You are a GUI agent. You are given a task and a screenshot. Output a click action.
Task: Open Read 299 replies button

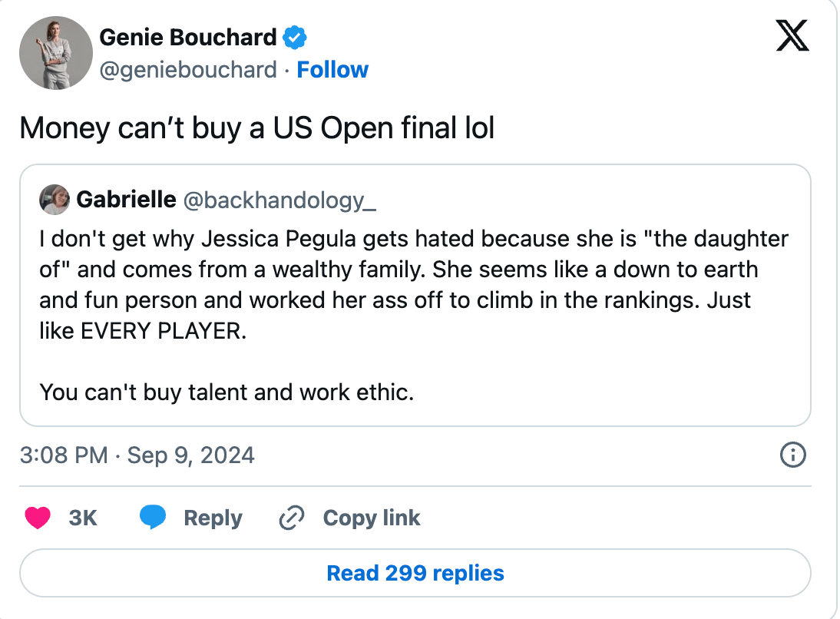coord(415,573)
